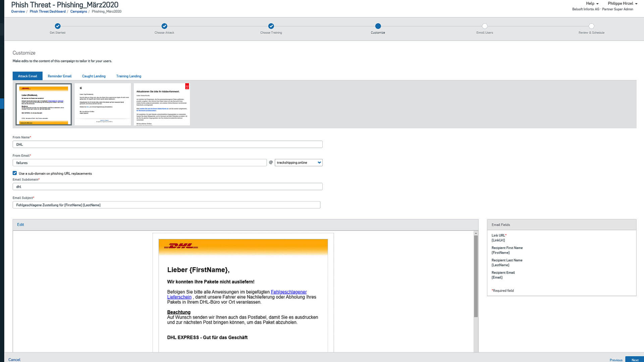
Task: Click the Edit link above email preview
Action: (20, 225)
